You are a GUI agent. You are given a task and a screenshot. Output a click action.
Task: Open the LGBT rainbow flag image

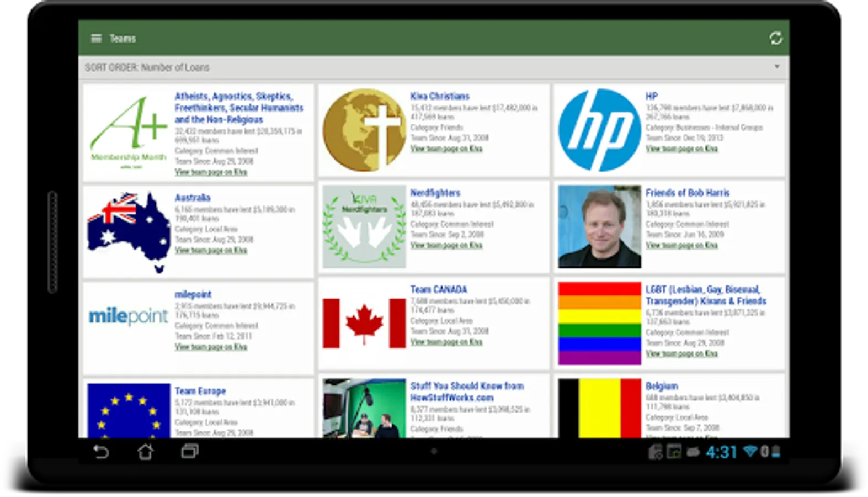pyautogui.click(x=599, y=324)
